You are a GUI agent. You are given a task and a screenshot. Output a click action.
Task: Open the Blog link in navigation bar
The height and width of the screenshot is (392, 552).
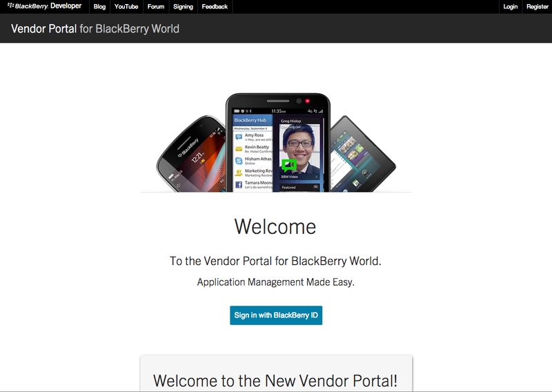[99, 7]
